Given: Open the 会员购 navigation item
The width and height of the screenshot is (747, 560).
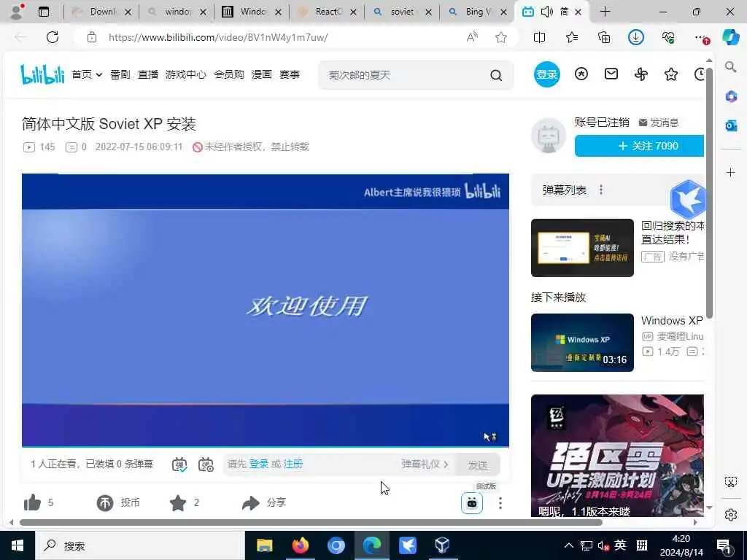Looking at the screenshot, I should coord(228,74).
